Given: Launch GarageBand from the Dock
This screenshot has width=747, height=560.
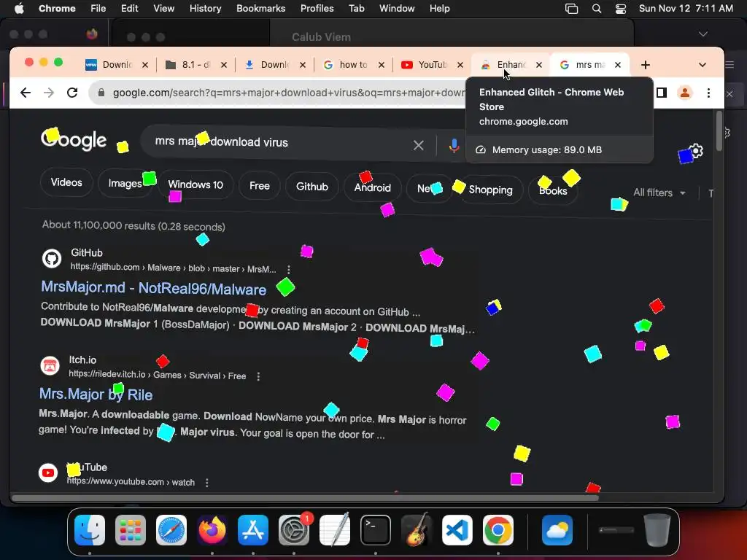Looking at the screenshot, I should pyautogui.click(x=417, y=530).
